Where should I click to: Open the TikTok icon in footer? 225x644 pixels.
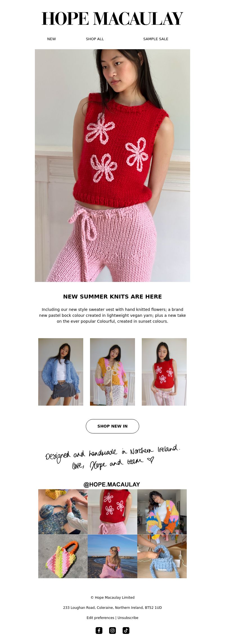click(126, 631)
